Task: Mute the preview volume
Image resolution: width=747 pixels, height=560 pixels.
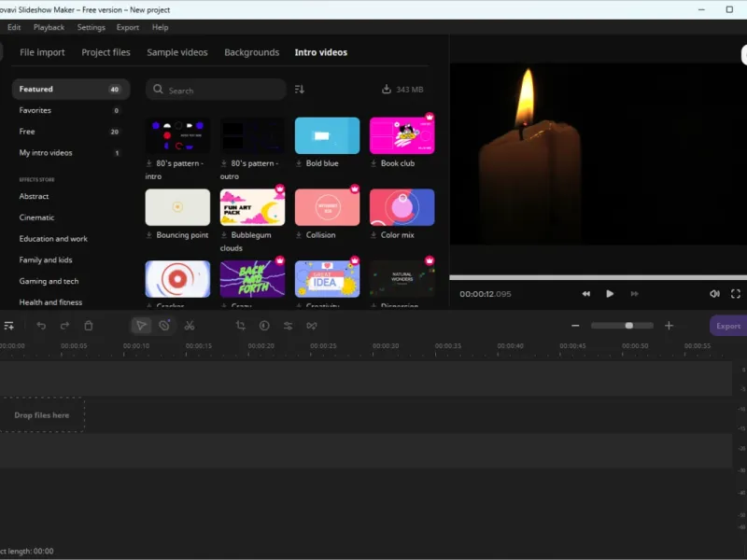Action: [714, 294]
